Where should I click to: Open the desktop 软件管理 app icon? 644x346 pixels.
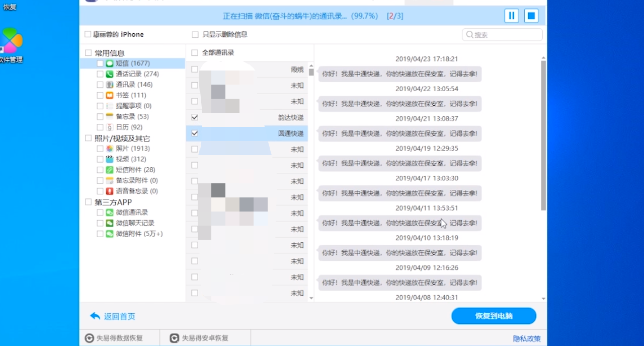tap(11, 40)
